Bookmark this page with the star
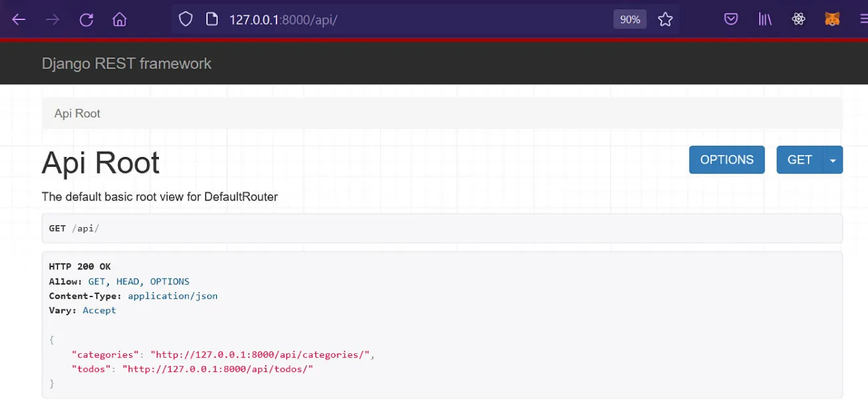 665,19
